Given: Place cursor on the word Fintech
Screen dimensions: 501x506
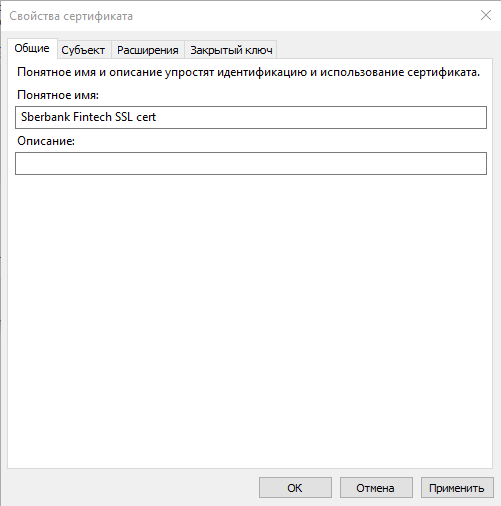Looking at the screenshot, I should pyautogui.click(x=92, y=117).
